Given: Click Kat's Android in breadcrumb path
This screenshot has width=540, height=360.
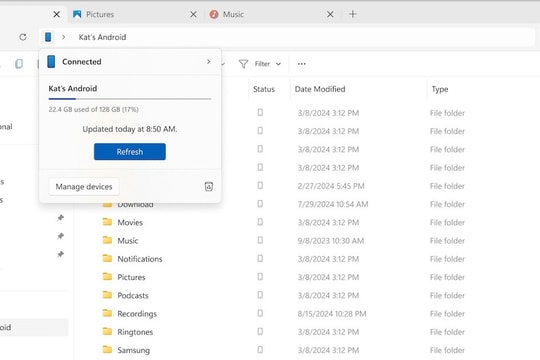Looking at the screenshot, I should 102,37.
